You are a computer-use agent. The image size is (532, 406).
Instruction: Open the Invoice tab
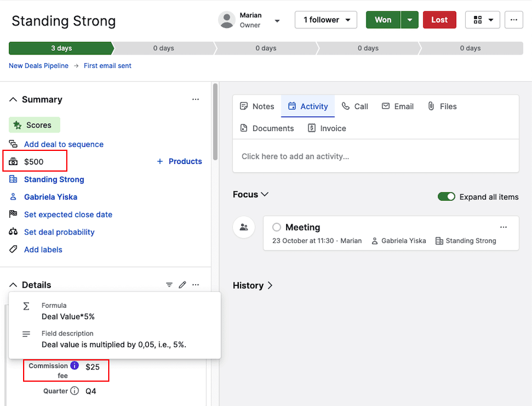(327, 128)
